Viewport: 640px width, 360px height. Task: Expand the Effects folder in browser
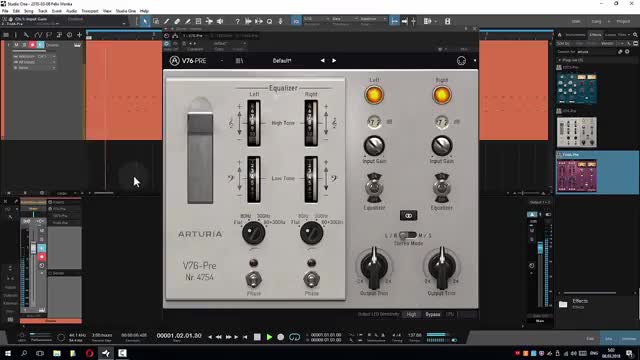[x=563, y=304]
